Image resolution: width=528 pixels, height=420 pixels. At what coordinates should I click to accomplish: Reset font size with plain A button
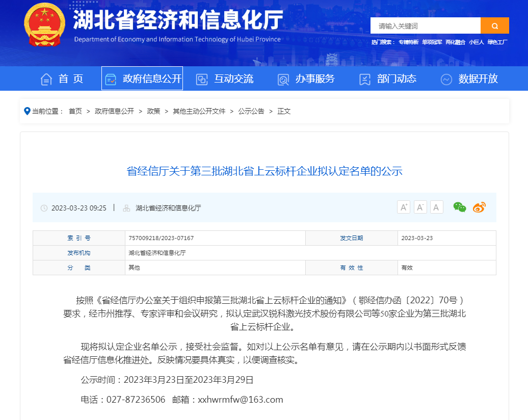click(437, 207)
